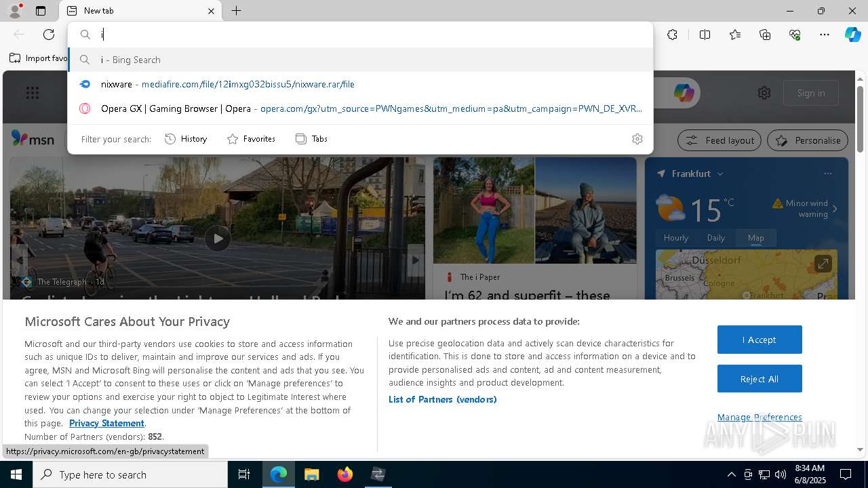Expand the weather map fullscreen icon
This screenshot has height=488, width=868.
pos(823,263)
